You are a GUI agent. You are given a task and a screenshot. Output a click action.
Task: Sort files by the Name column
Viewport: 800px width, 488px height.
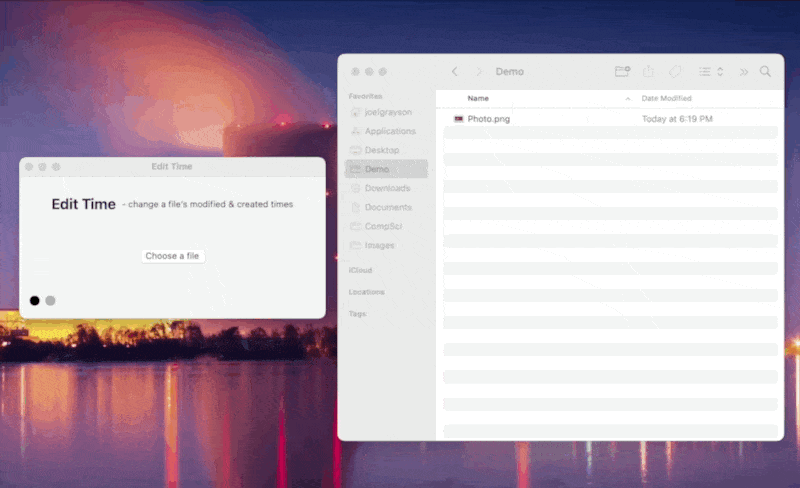click(x=478, y=98)
